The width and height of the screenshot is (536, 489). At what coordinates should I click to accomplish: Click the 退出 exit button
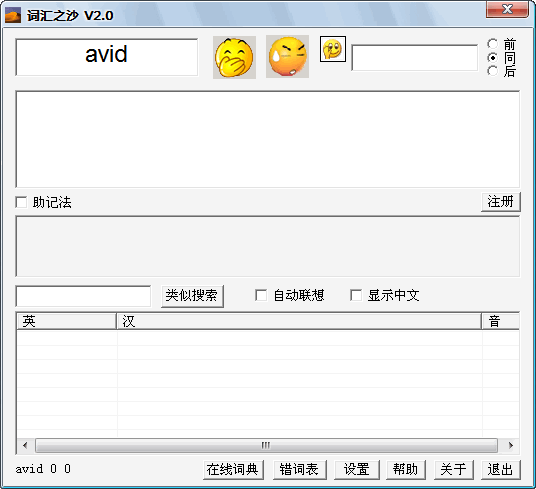[x=501, y=470]
